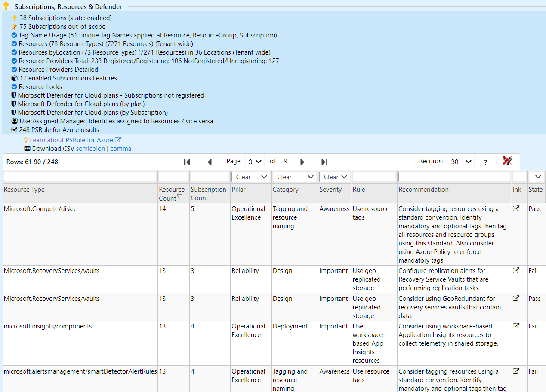Expand 38 Subscriptions (state: enabled)
The image size is (546, 392).
(65, 18)
